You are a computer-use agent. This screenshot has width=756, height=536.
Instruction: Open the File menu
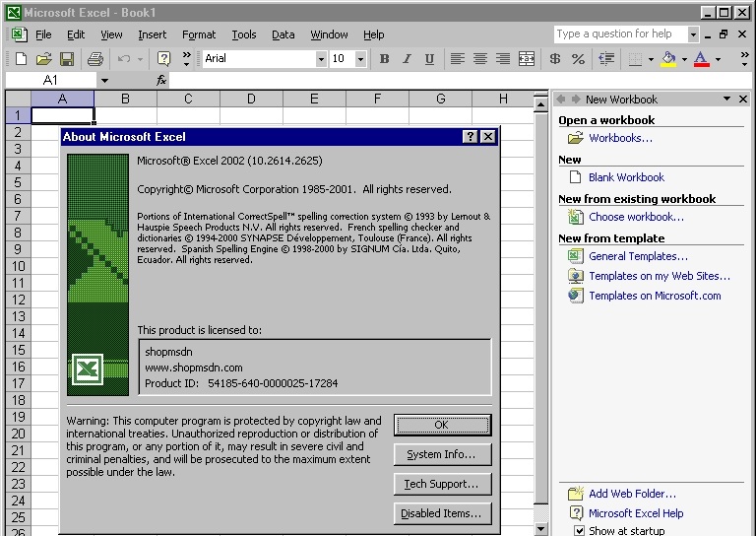coord(43,34)
